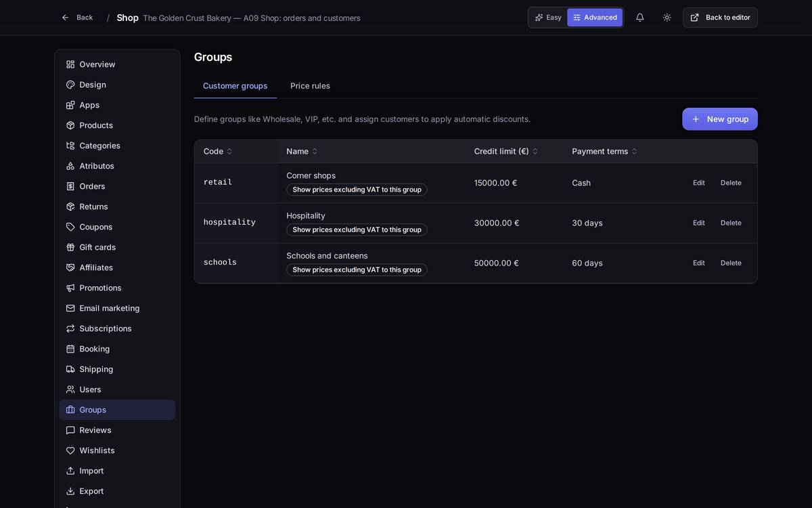The width and height of the screenshot is (812, 508).
Task: Select the Import upload icon
Action: click(x=70, y=471)
